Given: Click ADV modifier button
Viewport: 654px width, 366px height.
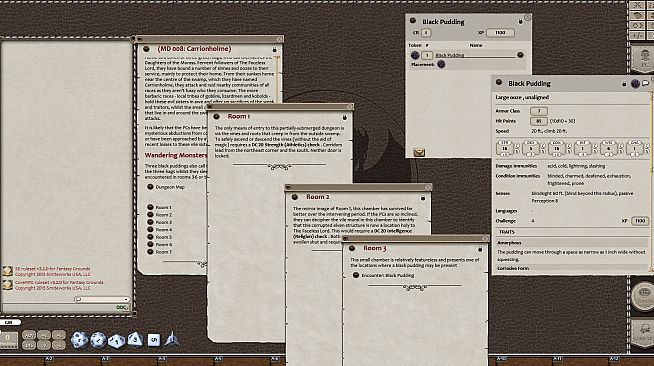Looking at the screenshot, I should pos(29,335).
